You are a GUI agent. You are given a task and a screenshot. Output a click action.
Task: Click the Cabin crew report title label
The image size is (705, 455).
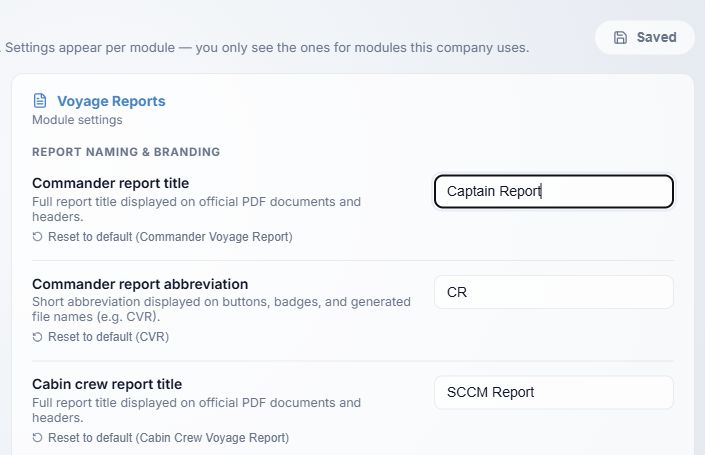pos(107,384)
